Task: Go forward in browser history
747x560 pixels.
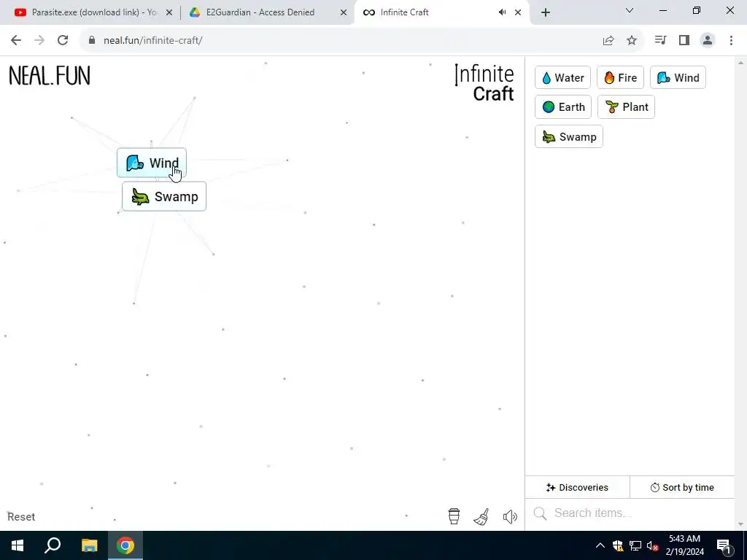Action: (x=39, y=40)
